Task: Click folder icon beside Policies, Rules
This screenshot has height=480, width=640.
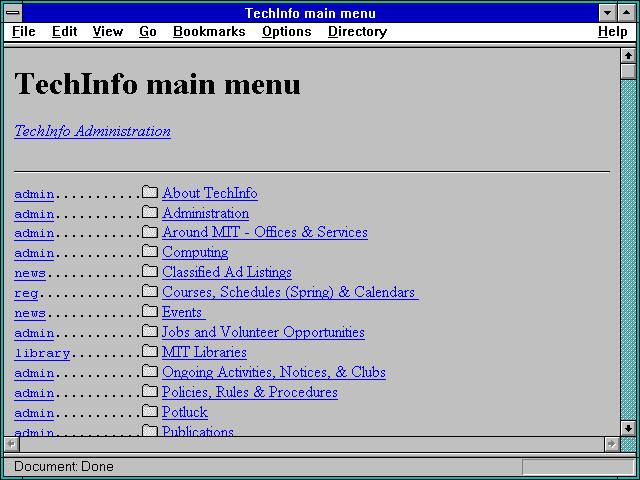Action: (150, 391)
